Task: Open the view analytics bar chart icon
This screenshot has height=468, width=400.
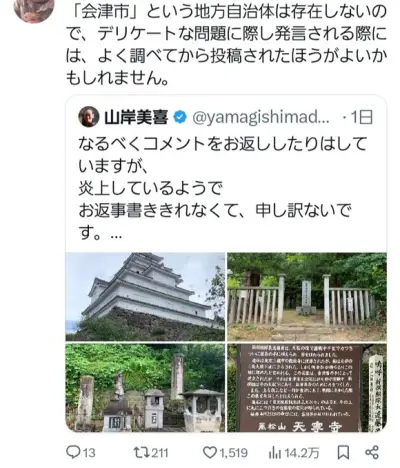Action: [x=274, y=453]
